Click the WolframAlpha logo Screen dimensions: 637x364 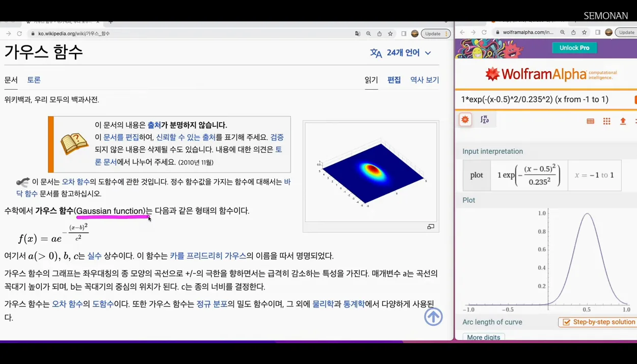[x=550, y=74]
